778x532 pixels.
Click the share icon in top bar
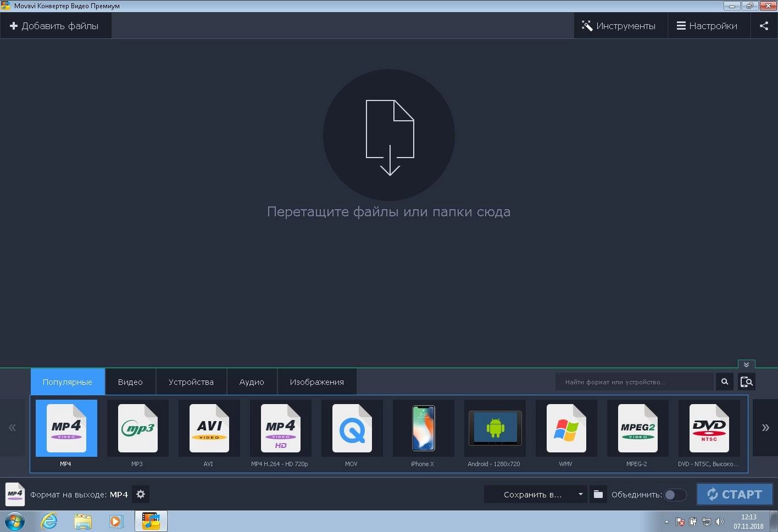tap(764, 26)
